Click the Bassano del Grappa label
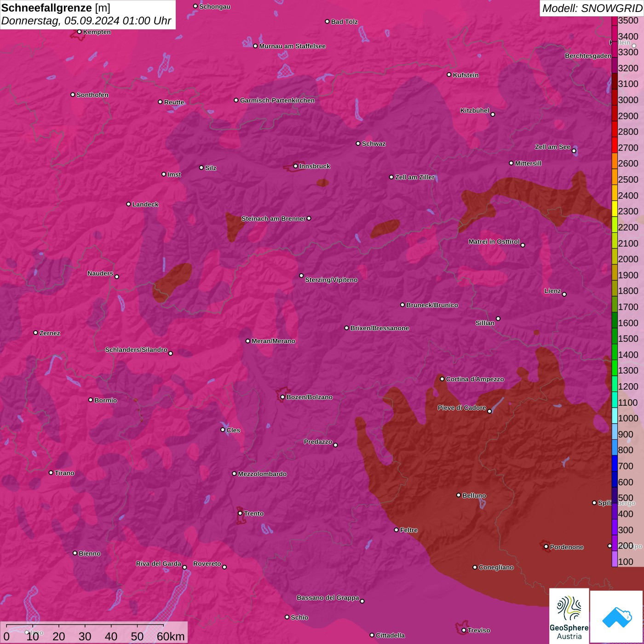This screenshot has width=644, height=644. click(x=328, y=598)
